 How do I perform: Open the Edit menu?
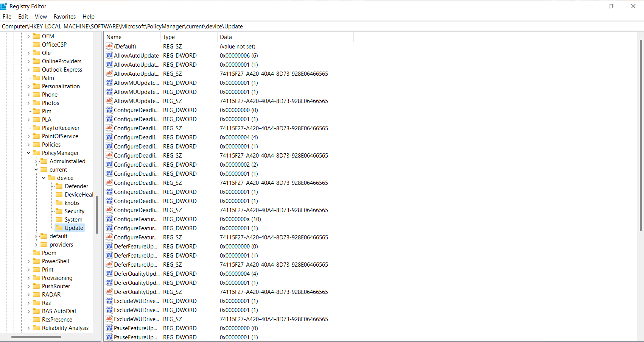[23, 17]
